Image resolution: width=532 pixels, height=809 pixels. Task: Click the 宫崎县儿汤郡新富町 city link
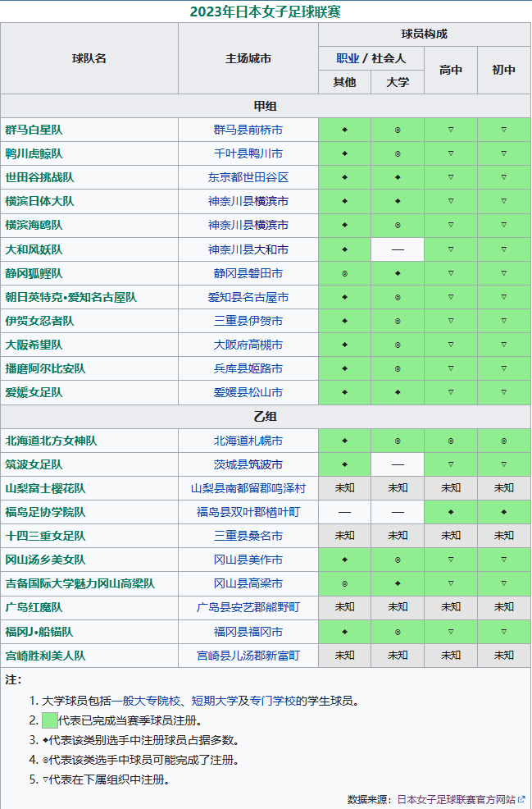click(248, 656)
